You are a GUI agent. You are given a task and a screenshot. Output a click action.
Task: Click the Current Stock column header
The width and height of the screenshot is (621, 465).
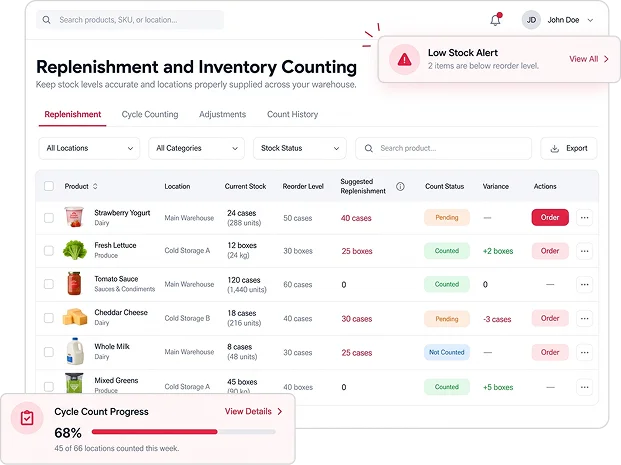[x=245, y=186]
